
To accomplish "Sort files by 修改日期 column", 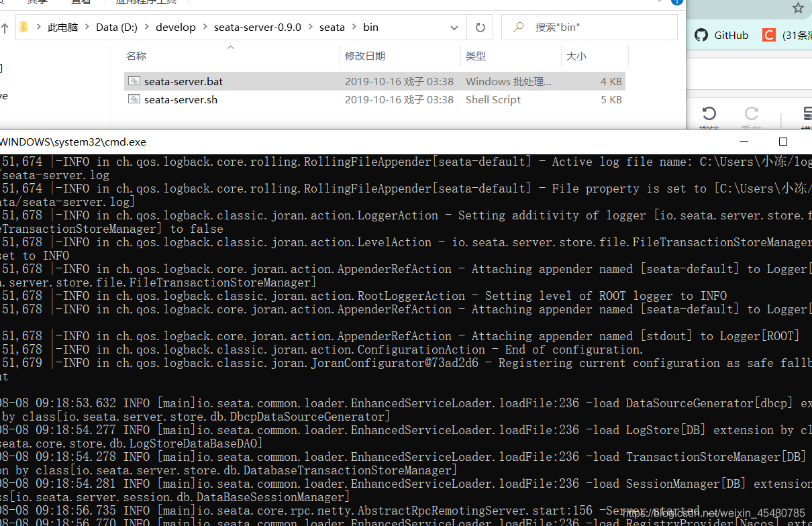I will 365,56.
